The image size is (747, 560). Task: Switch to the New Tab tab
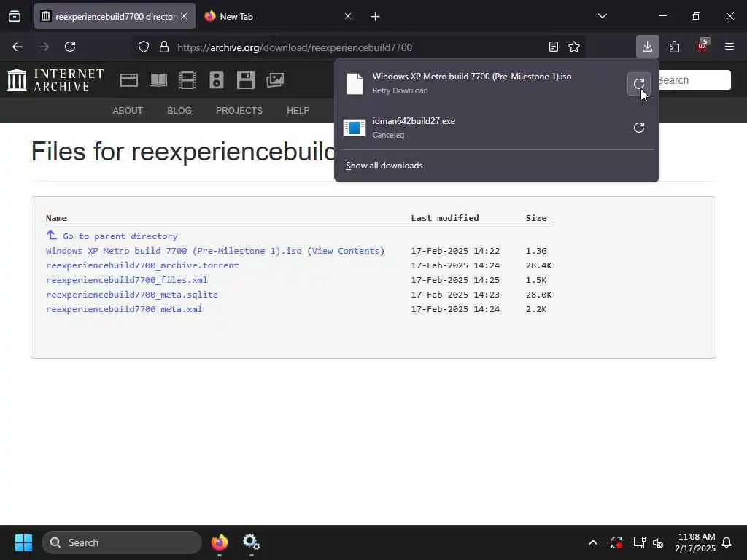click(278, 16)
